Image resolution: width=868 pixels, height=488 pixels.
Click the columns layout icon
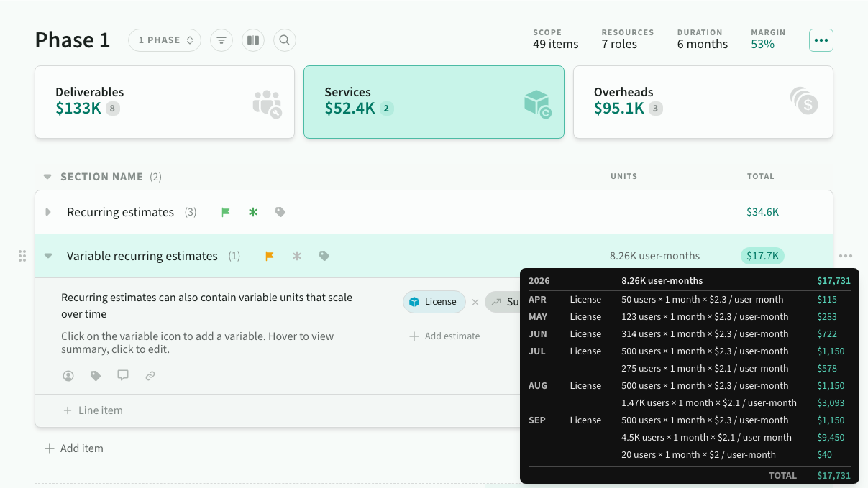pyautogui.click(x=252, y=40)
